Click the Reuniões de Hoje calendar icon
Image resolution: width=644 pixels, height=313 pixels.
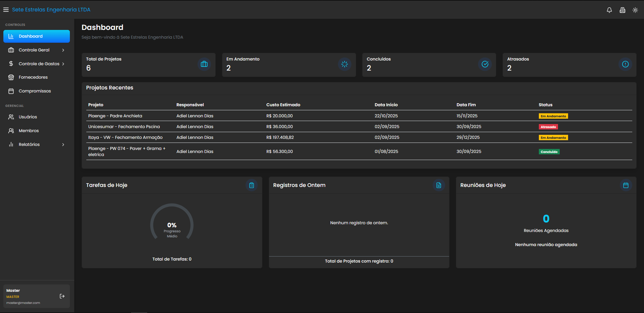(x=626, y=185)
